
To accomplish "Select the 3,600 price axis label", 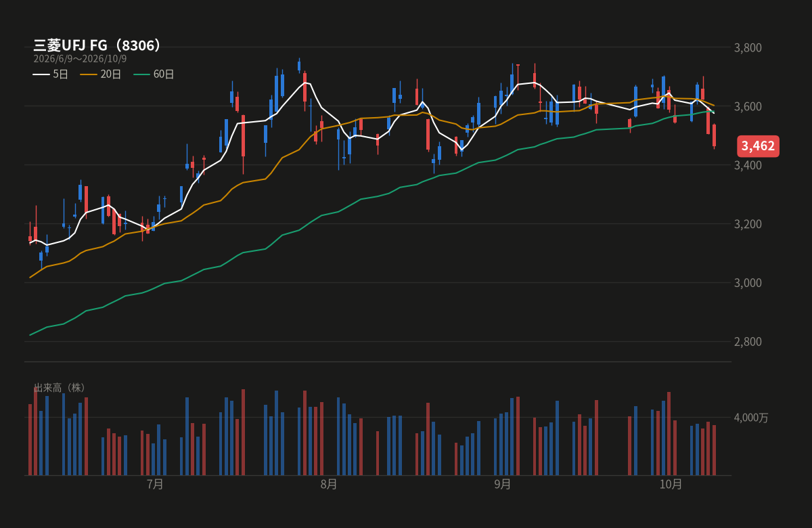I will [x=748, y=107].
